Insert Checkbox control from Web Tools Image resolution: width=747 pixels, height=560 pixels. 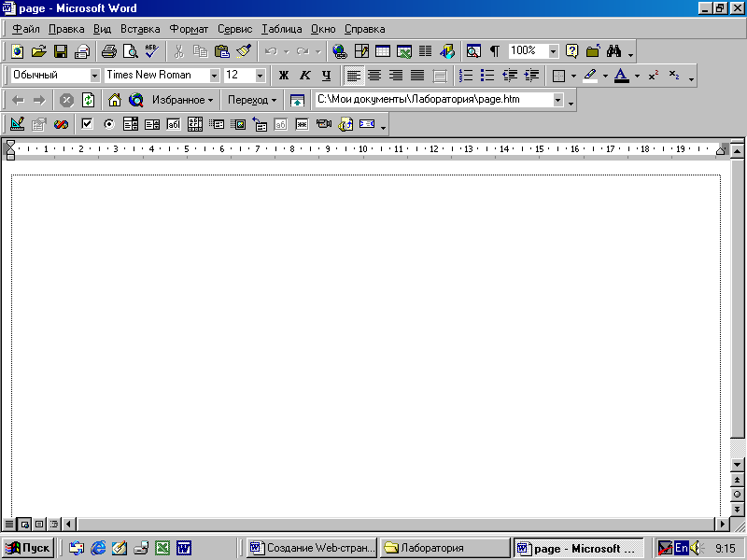point(87,124)
